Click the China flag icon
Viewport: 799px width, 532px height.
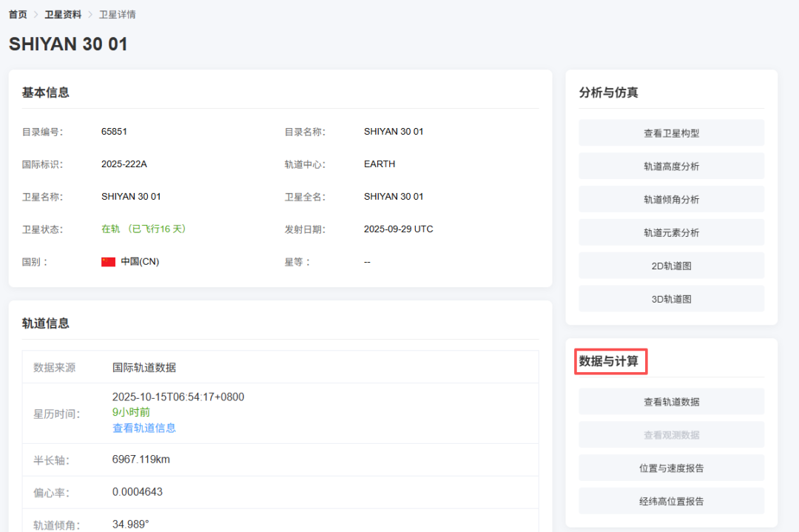[108, 262]
